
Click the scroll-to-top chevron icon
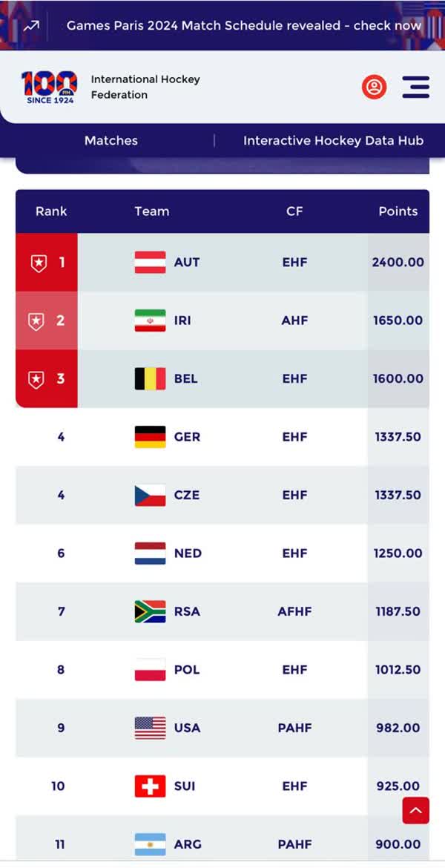[415, 811]
